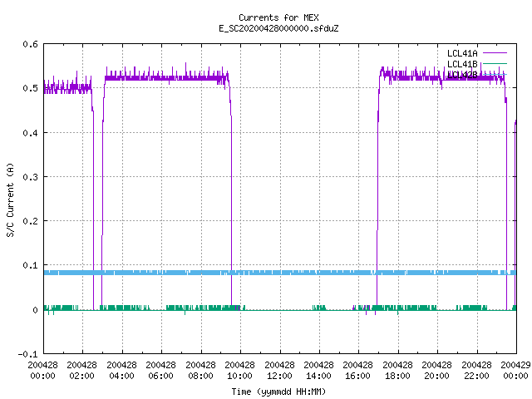Click the 0.3 y-axis tick label

pyautogui.click(x=30, y=177)
